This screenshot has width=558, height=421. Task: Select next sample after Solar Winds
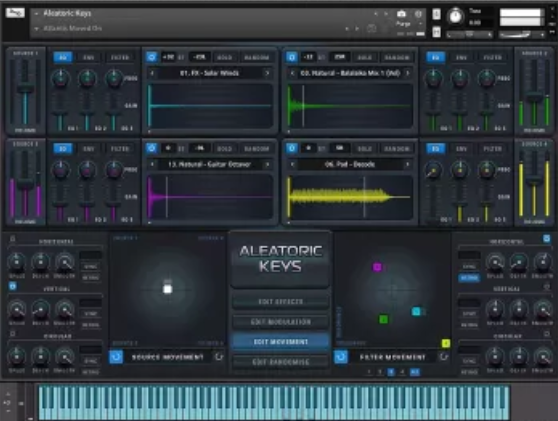coord(267,73)
